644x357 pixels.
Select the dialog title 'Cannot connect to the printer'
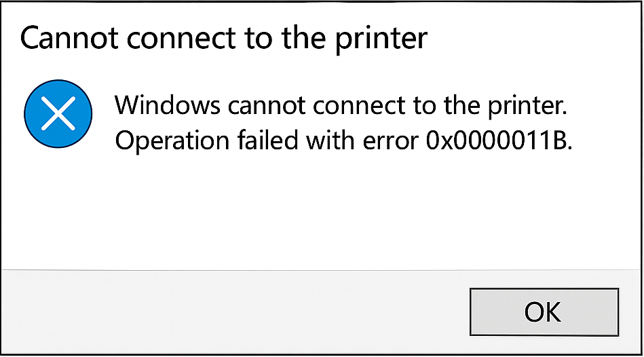(x=224, y=39)
